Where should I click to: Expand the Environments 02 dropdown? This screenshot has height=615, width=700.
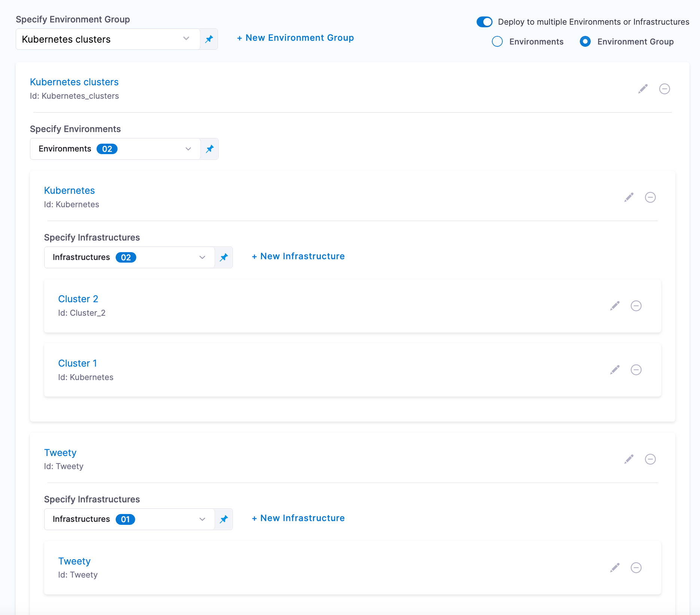(115, 149)
